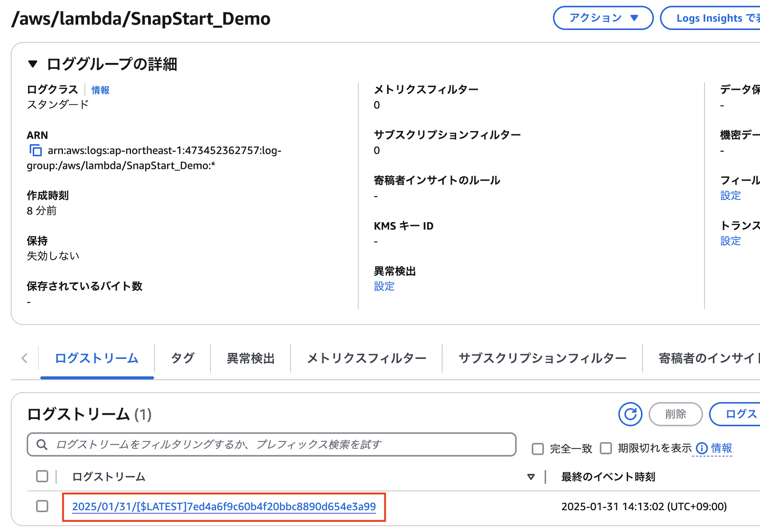Click the 失効しない retention value

pos(53,256)
